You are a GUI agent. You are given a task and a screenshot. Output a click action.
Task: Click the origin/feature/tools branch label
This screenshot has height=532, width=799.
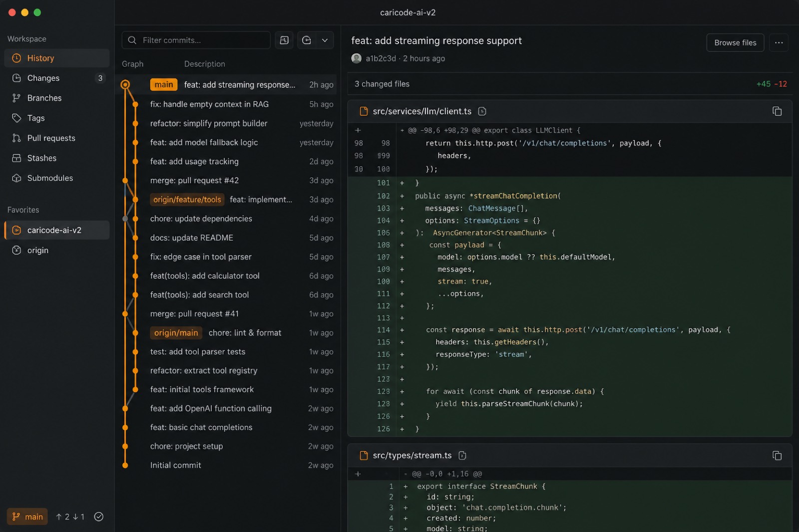187,199
